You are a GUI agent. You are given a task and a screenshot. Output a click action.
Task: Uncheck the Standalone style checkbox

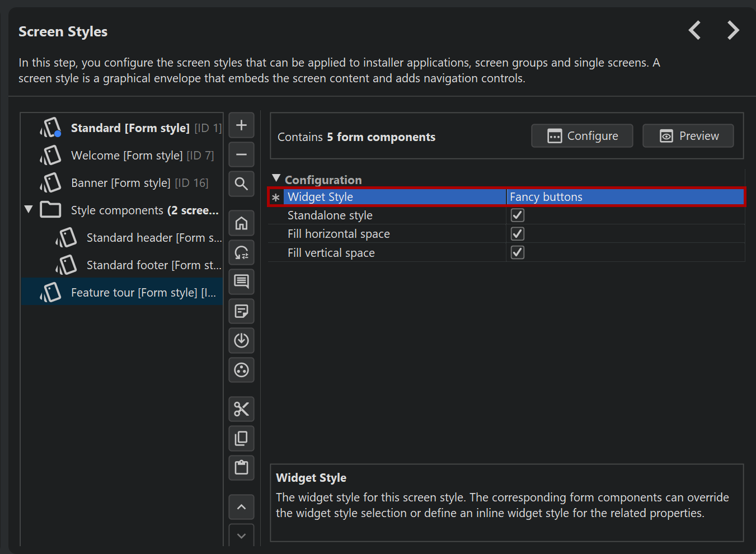[x=518, y=215]
